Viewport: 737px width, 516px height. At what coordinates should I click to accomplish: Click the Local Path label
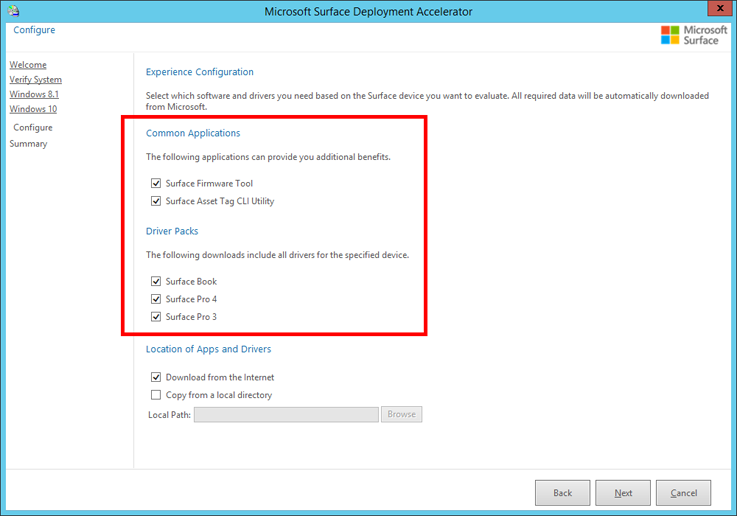point(169,415)
